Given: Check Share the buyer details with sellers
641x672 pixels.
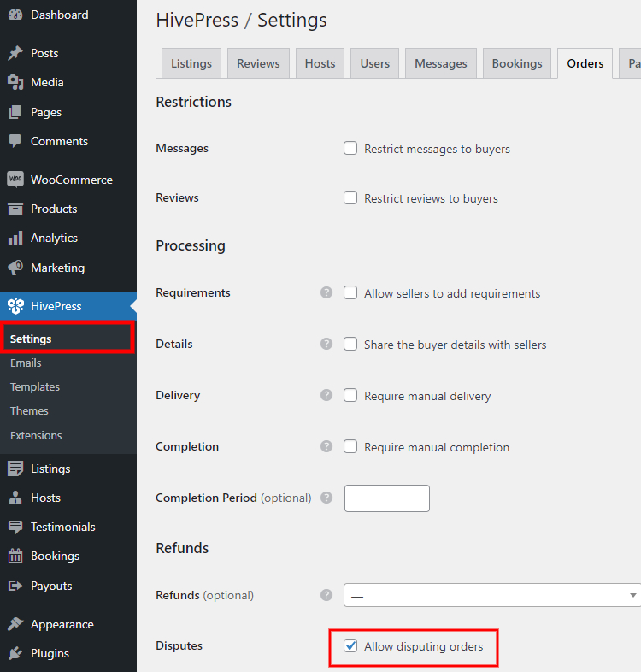Looking at the screenshot, I should point(350,344).
